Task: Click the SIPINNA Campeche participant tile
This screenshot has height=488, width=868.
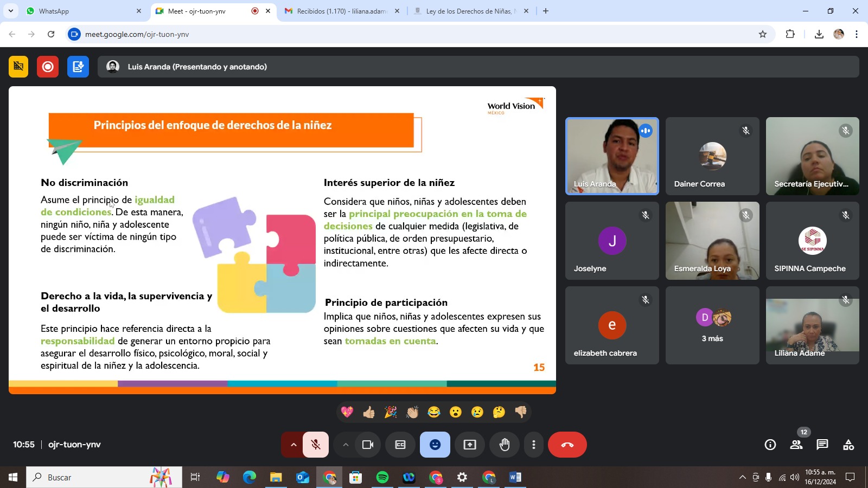Action: pos(813,241)
